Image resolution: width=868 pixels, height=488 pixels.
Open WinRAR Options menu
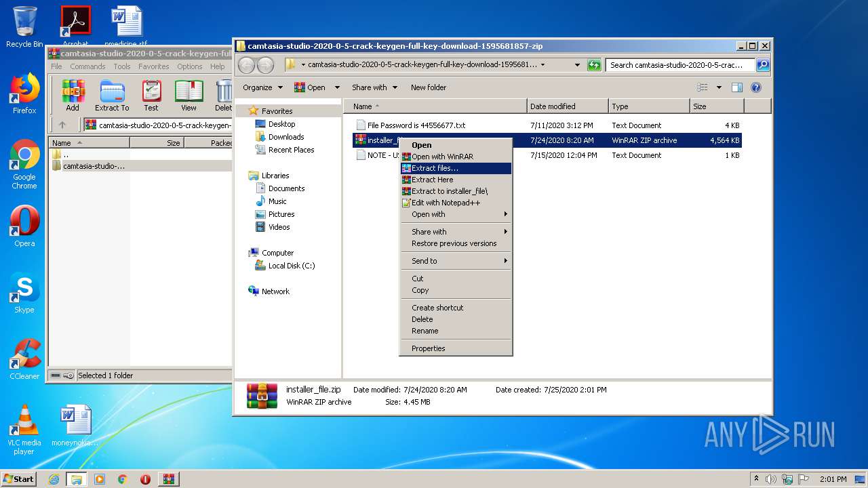click(190, 66)
